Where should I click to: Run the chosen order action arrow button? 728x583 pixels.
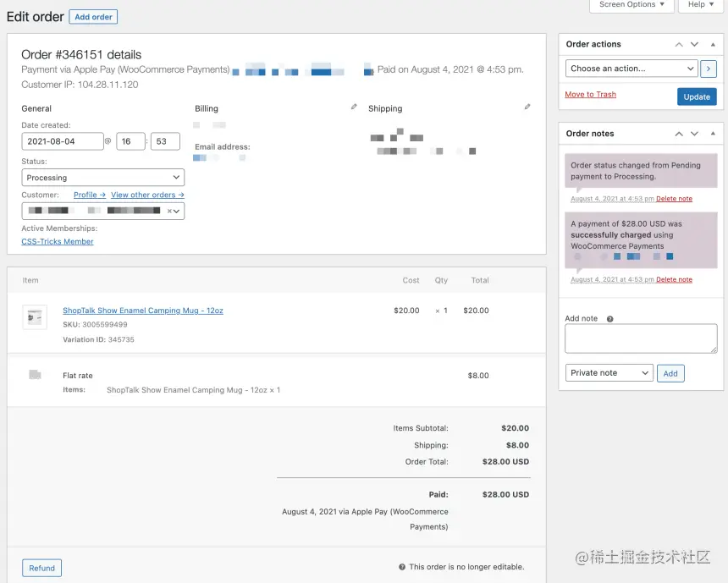pos(708,69)
